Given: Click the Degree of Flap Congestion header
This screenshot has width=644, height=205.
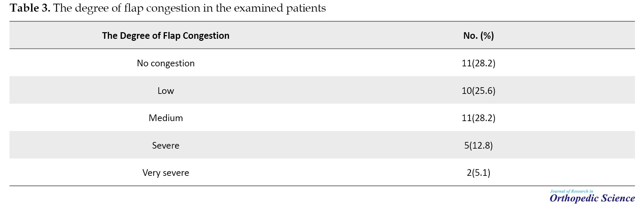Looking at the screenshot, I should pos(166,35).
